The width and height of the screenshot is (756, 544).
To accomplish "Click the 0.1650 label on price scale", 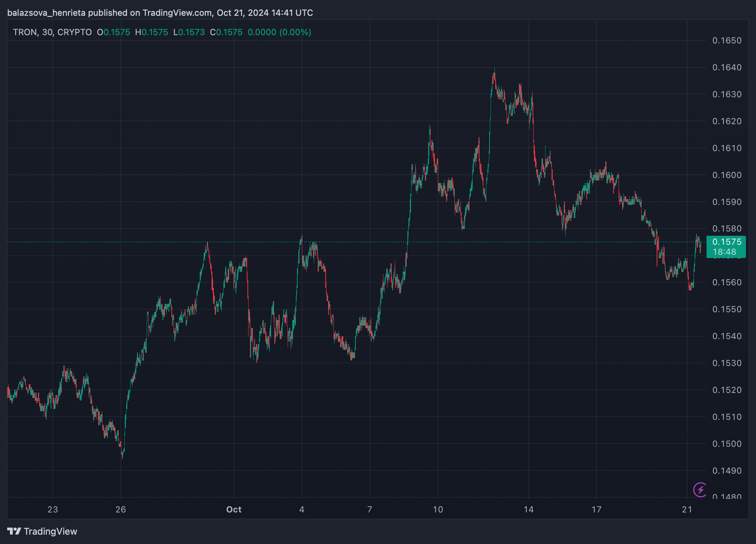I will (x=727, y=41).
